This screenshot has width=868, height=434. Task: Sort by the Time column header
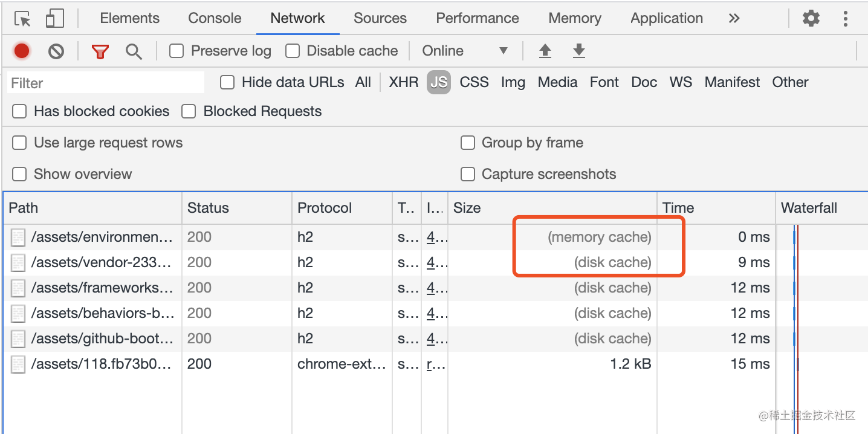click(x=716, y=208)
